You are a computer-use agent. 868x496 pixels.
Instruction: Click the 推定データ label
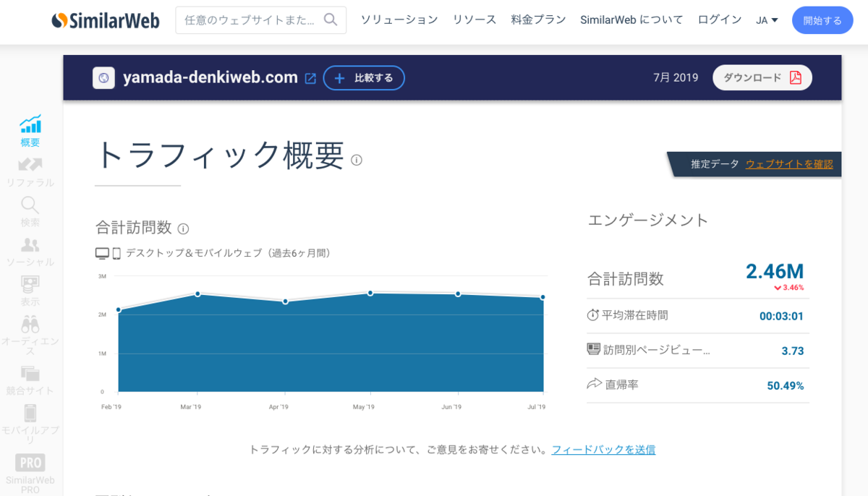[x=715, y=164]
